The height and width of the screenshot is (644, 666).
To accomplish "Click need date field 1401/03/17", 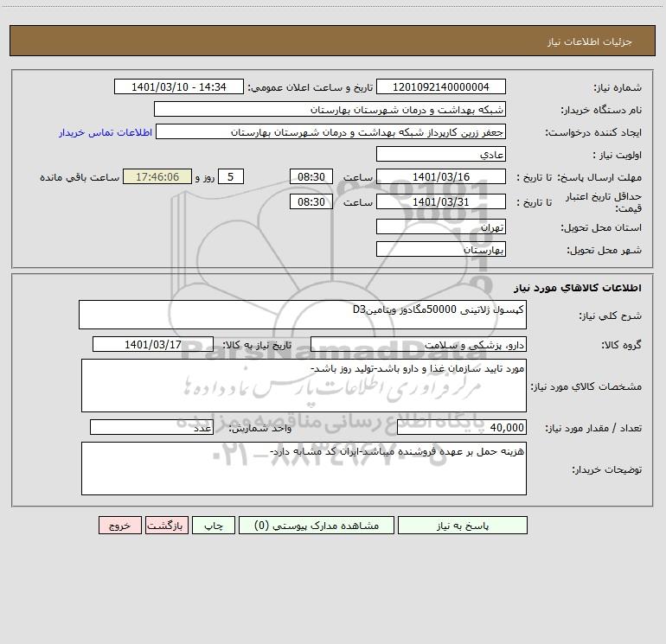I will click(153, 344).
